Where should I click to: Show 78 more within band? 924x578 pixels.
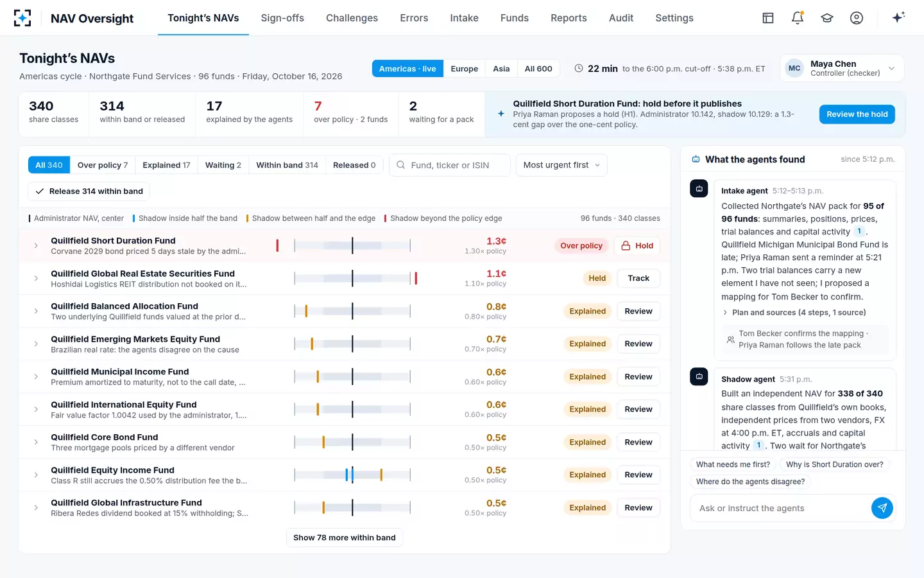(345, 538)
